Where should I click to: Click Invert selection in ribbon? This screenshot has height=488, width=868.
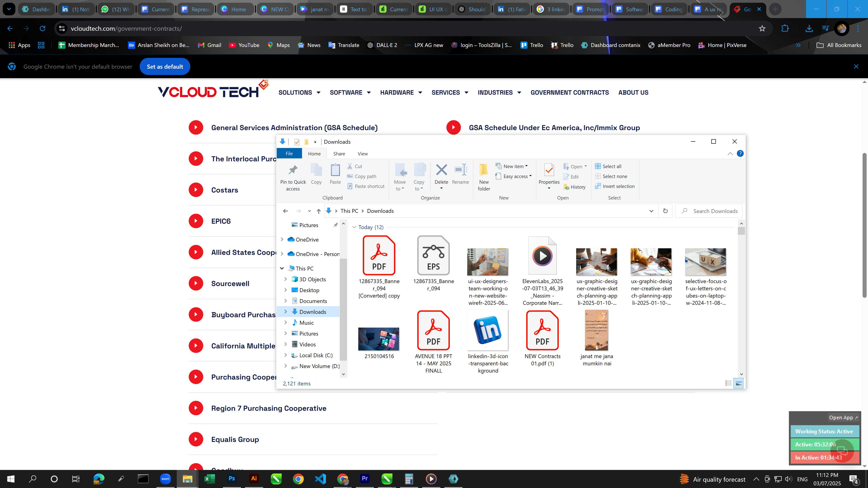(x=615, y=186)
